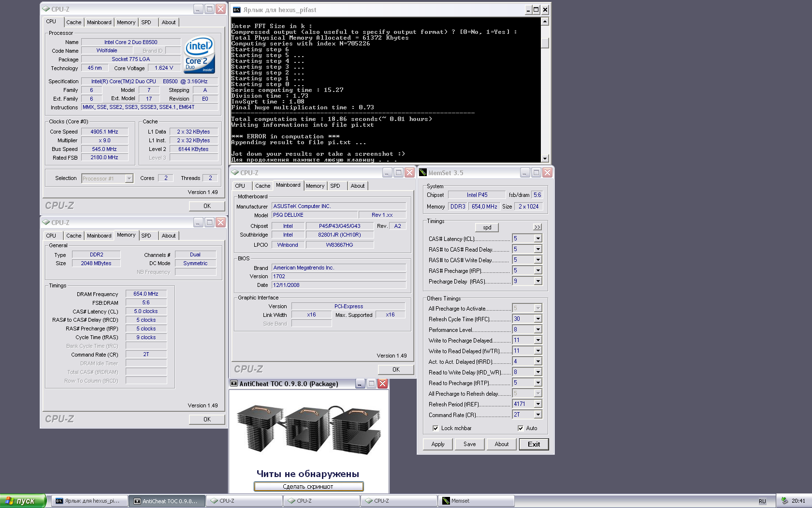Click the console window title bar icon
This screenshot has height=508, width=812.
pos(237,10)
